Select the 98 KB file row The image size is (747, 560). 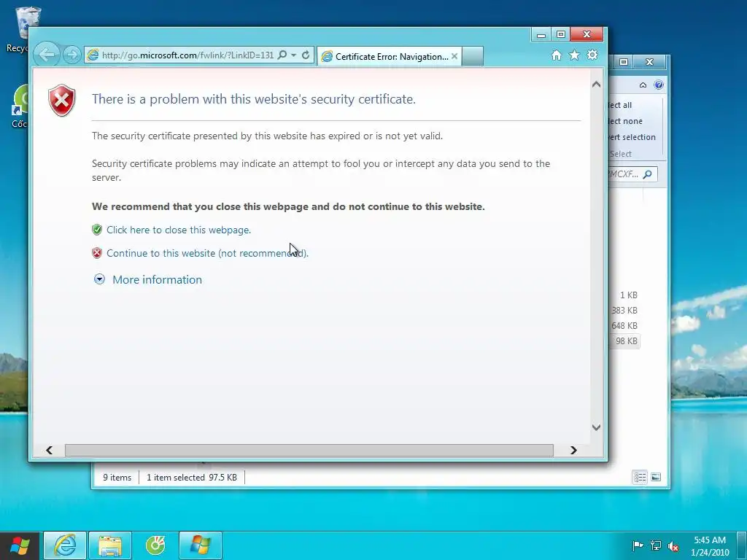point(625,341)
